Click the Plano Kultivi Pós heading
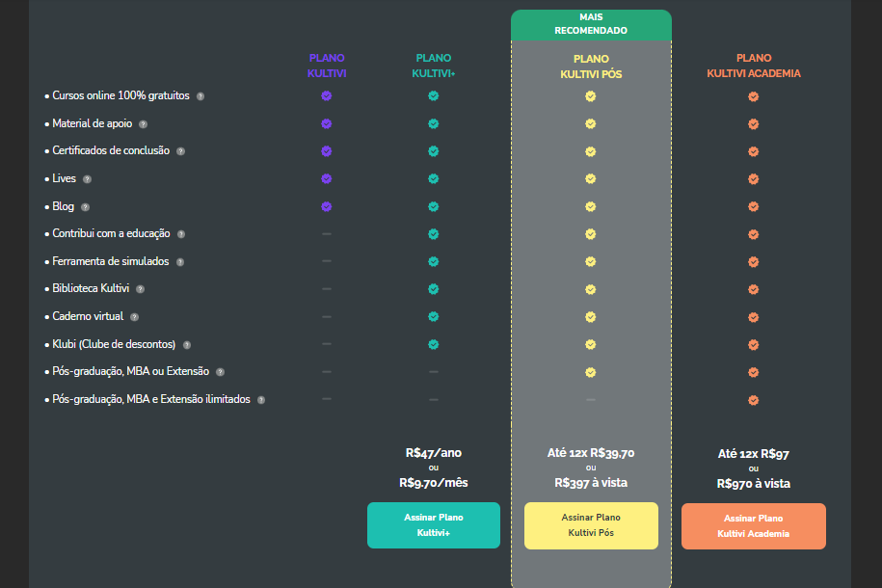 tap(591, 67)
